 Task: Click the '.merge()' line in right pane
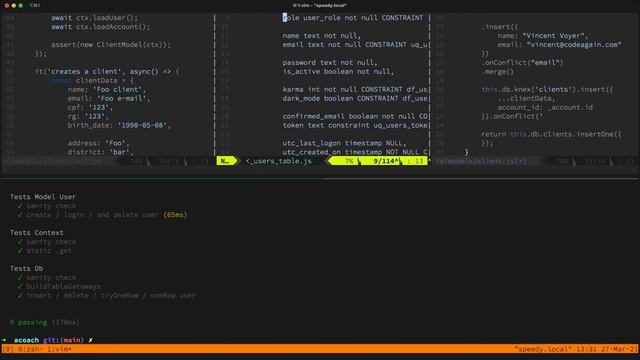tap(498, 71)
